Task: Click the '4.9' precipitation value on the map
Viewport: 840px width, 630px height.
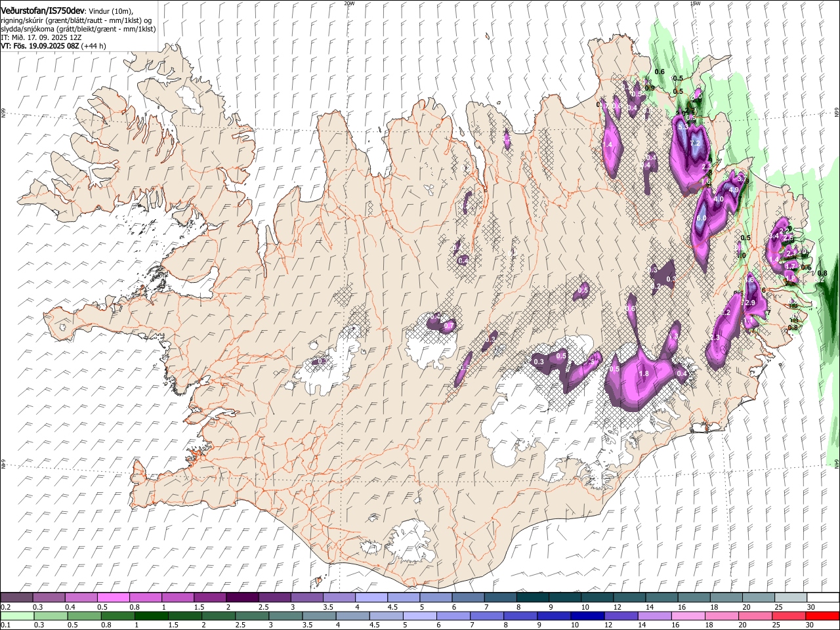Action: pyautogui.click(x=734, y=190)
